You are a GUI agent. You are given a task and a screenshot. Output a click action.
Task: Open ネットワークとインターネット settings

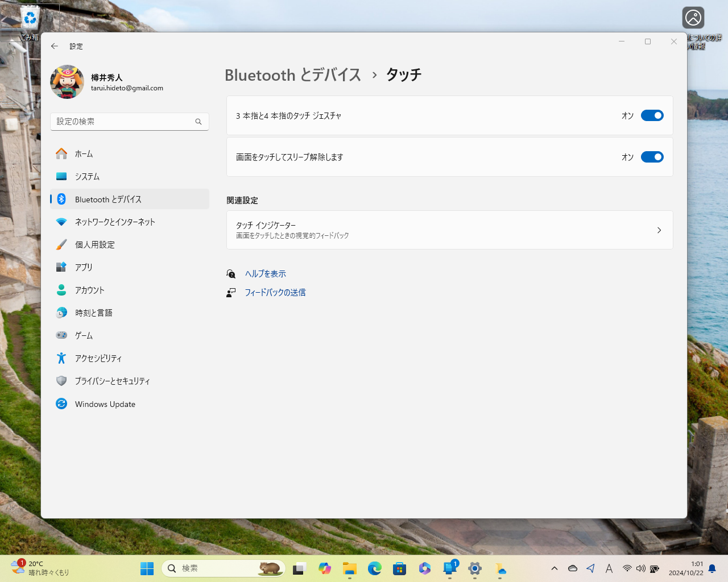[x=130, y=222]
